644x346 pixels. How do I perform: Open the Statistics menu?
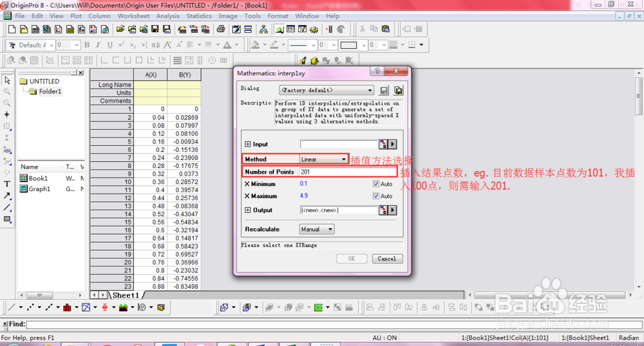199,16
